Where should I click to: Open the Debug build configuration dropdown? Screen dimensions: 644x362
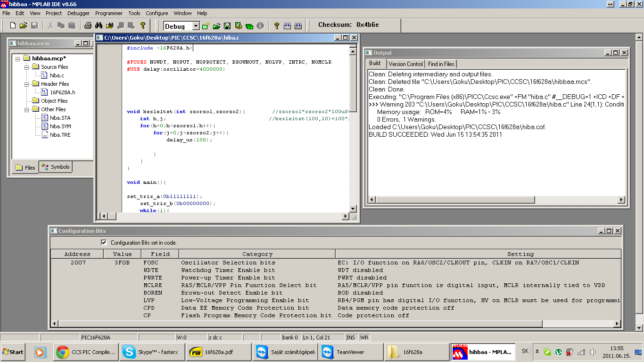click(196, 26)
